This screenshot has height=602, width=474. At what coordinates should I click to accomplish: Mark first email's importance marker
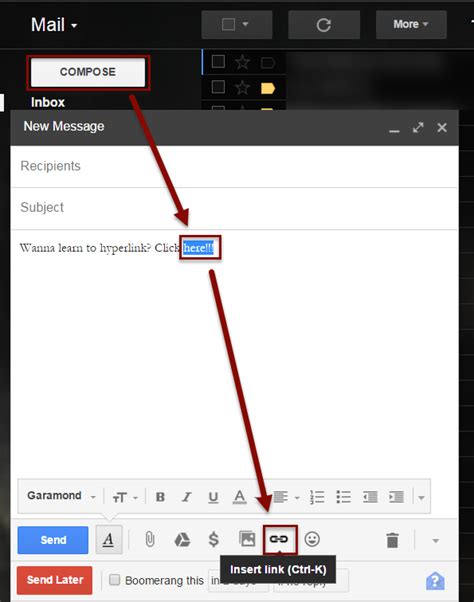[x=268, y=62]
